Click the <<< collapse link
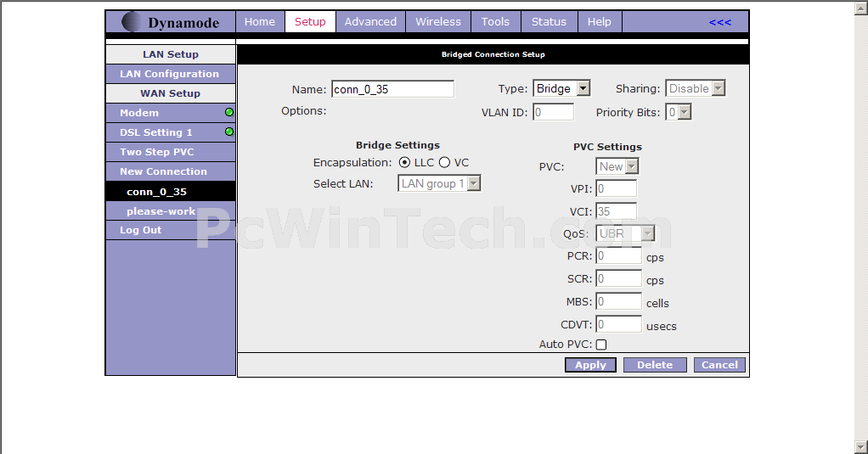Viewport: 868px width, 454px height. (x=720, y=22)
